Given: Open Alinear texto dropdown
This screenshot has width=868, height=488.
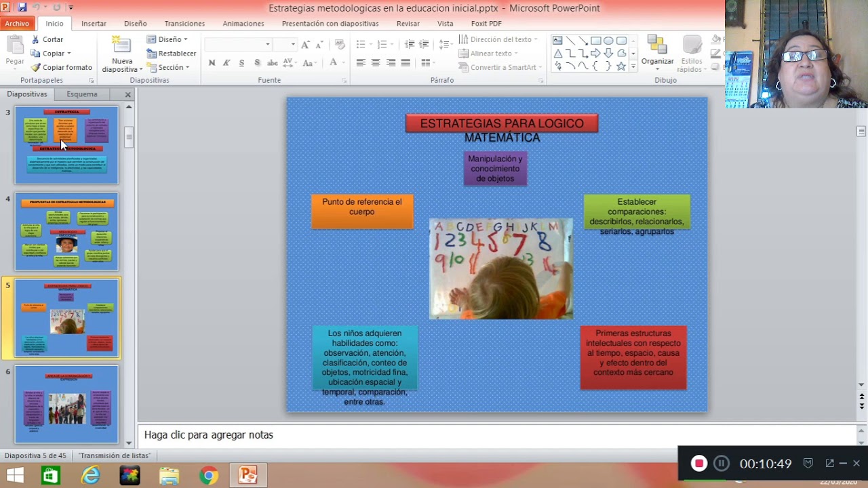Looking at the screenshot, I should coord(489,54).
